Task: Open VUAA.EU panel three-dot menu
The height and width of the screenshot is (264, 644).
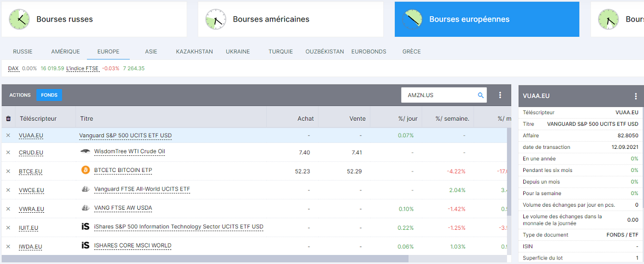Action: (636, 96)
